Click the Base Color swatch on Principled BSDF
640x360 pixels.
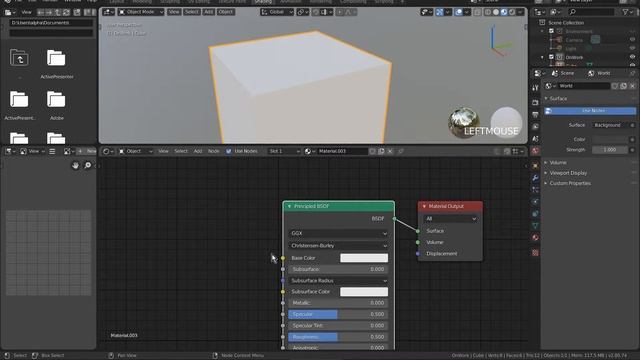pyautogui.click(x=364, y=258)
